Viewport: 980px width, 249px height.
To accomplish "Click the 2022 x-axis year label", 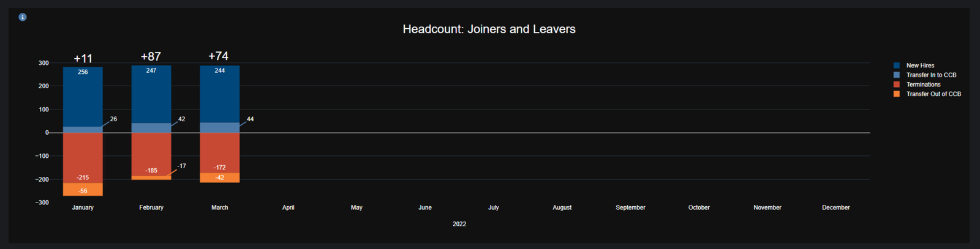I will click(459, 224).
